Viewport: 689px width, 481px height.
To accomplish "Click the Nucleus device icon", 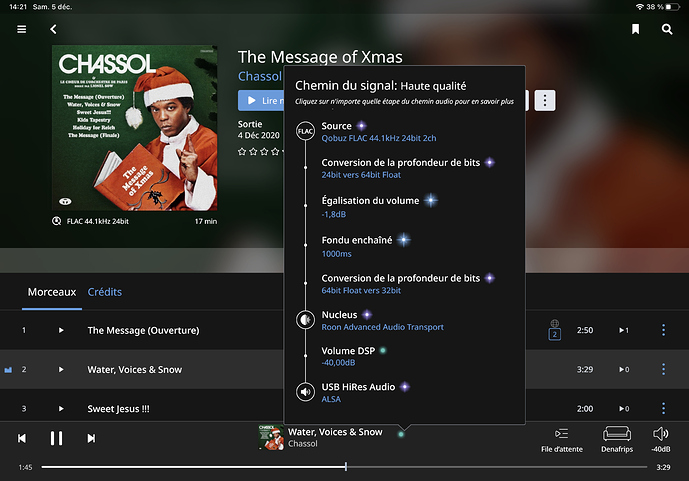I will tap(305, 319).
